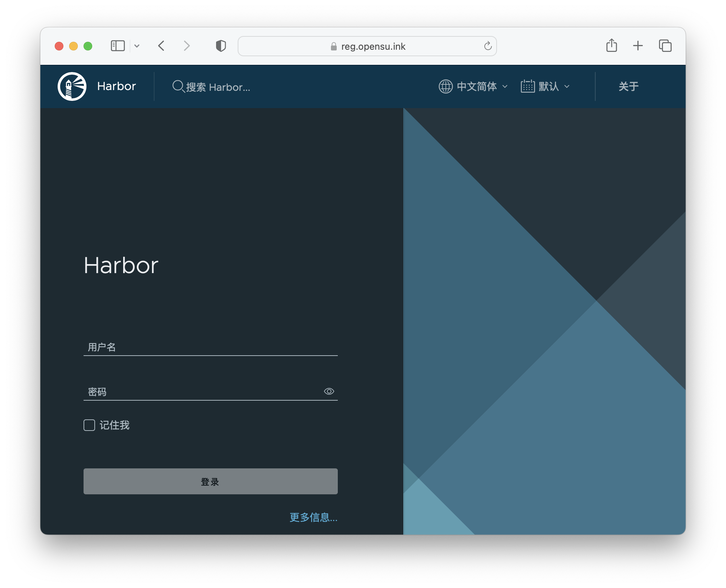Minimize window with the yellow button

(x=73, y=46)
